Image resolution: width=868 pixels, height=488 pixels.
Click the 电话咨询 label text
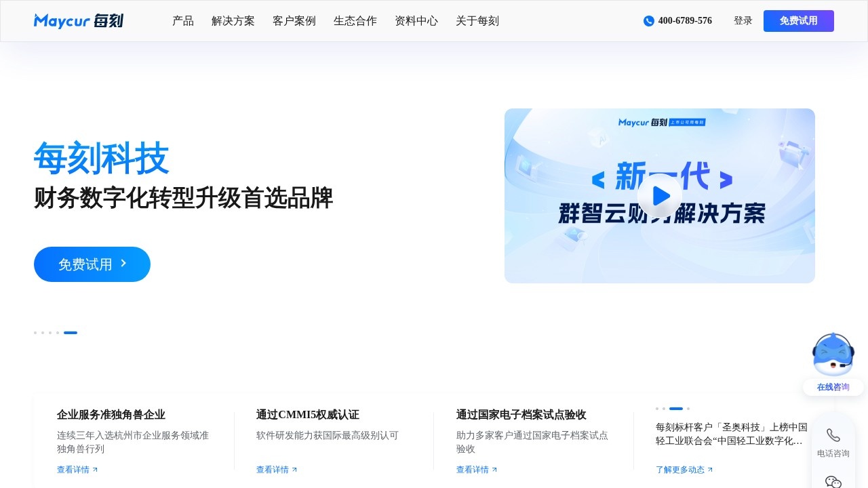click(833, 453)
